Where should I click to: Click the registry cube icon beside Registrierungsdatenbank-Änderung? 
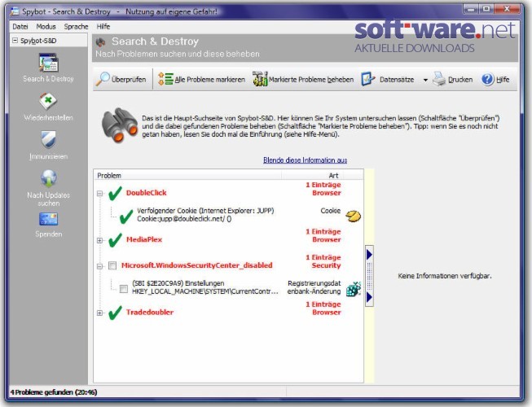[354, 289]
